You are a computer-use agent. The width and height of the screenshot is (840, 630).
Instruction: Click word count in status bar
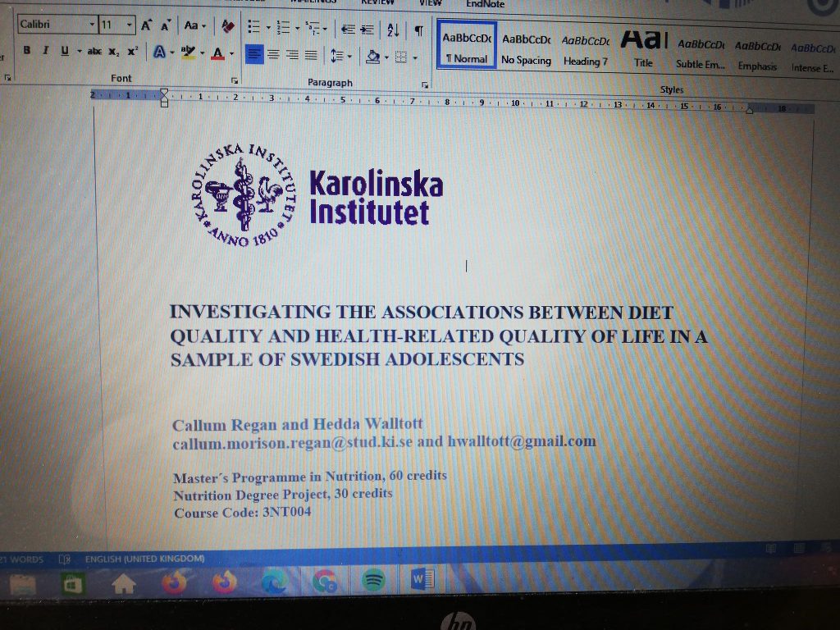click(x=21, y=559)
